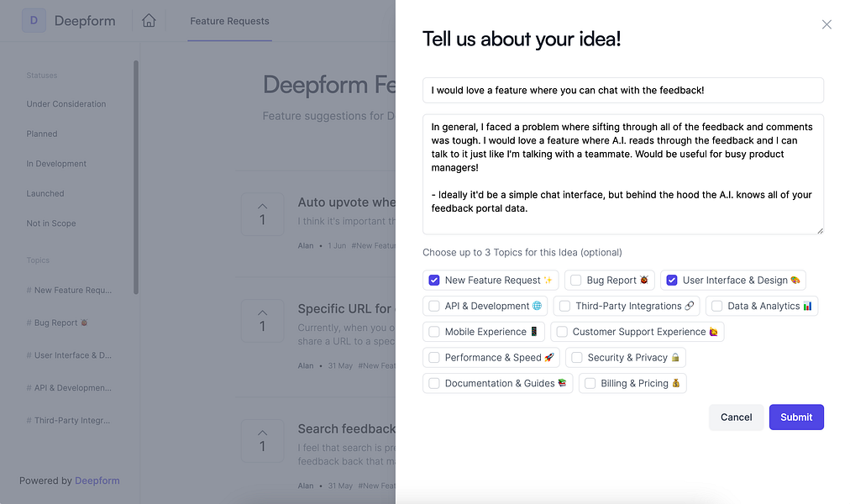
Task: Open Deepform link in Powered by footer
Action: pos(97,480)
